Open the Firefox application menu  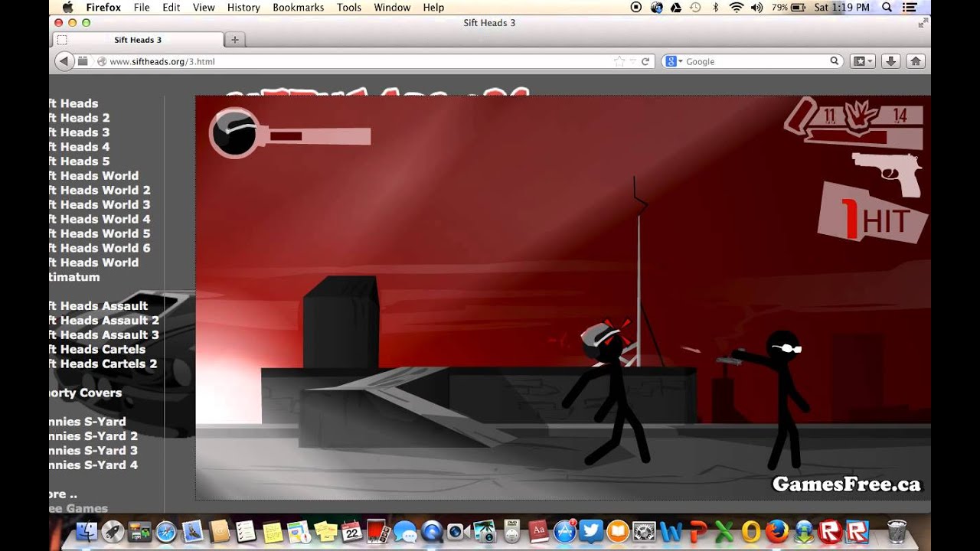point(103,7)
